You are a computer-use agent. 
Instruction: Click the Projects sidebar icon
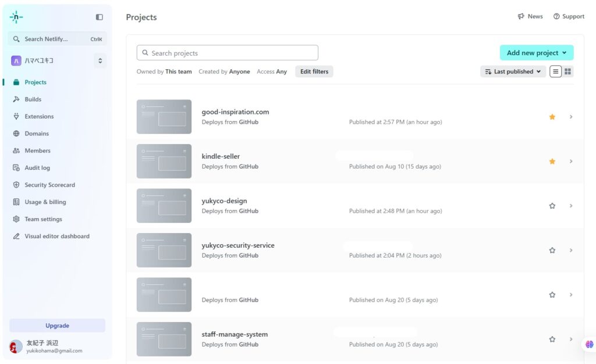16,83
